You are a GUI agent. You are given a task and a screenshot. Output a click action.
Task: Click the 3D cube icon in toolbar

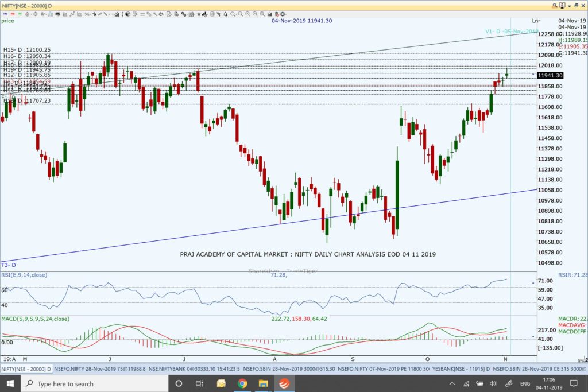coord(127,14)
